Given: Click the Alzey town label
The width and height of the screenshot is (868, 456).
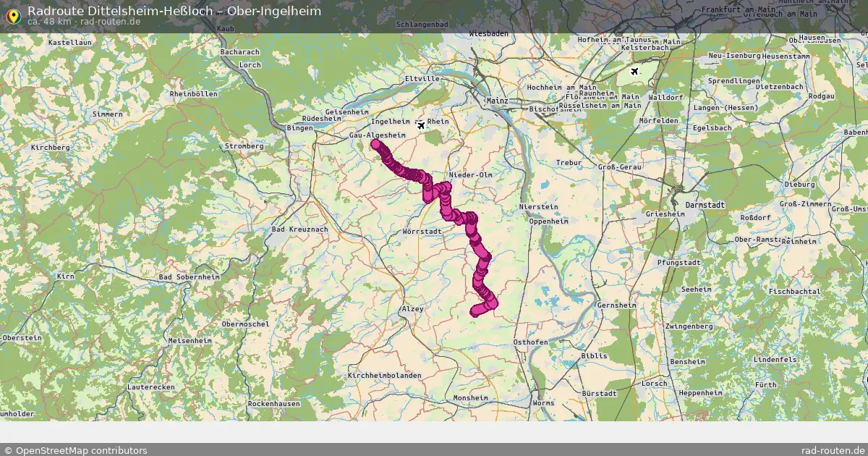Looking at the screenshot, I should [x=412, y=308].
